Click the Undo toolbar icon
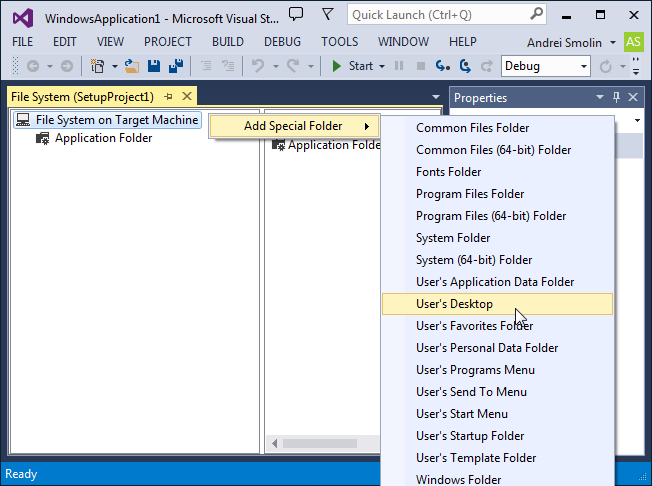 pos(258,66)
